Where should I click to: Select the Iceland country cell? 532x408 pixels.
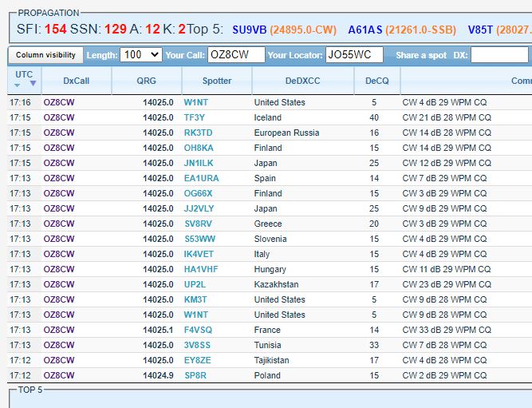point(268,117)
